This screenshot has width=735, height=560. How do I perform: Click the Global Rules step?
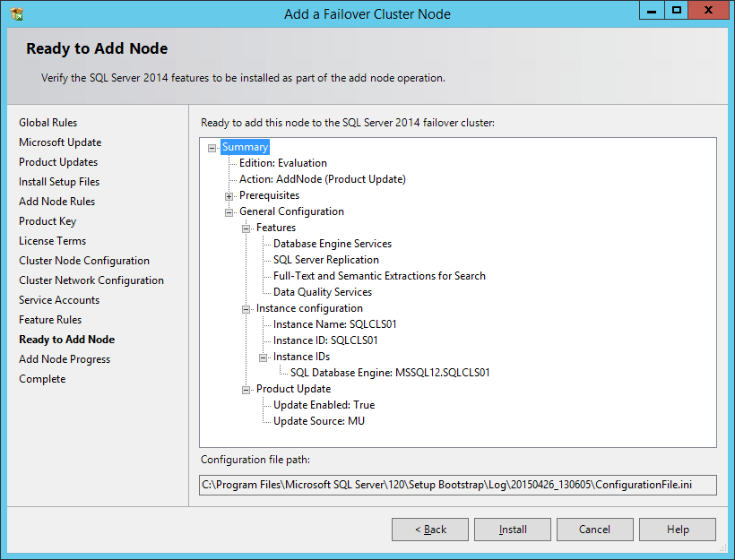coord(48,123)
